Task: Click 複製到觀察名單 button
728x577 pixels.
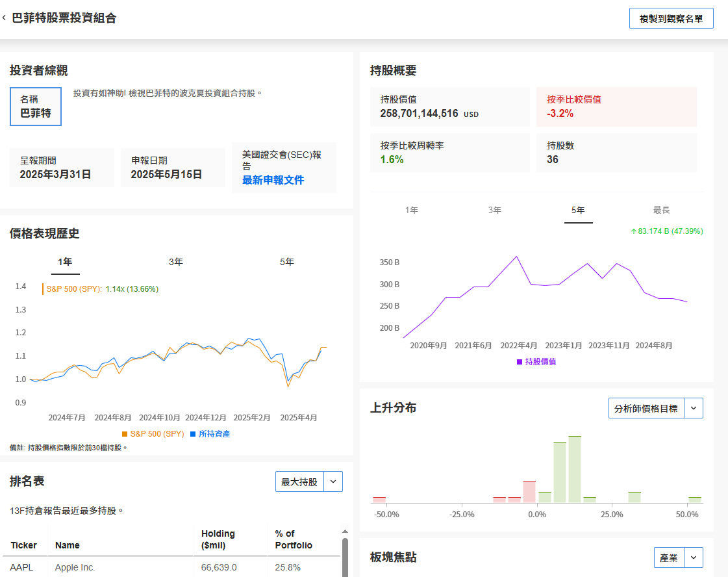Action: 671,19
